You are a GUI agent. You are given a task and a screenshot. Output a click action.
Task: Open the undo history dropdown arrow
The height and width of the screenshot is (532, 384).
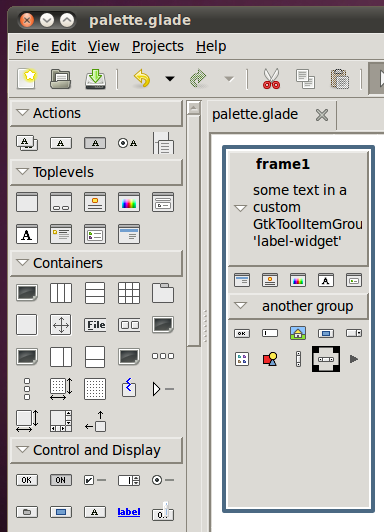170,79
